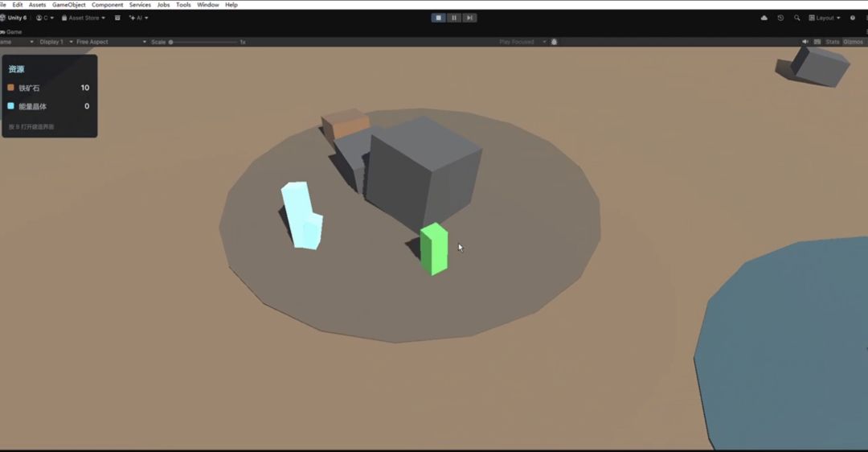The image size is (868, 452).
Task: Adjust the Game view Scale slider
Action: (x=203, y=42)
